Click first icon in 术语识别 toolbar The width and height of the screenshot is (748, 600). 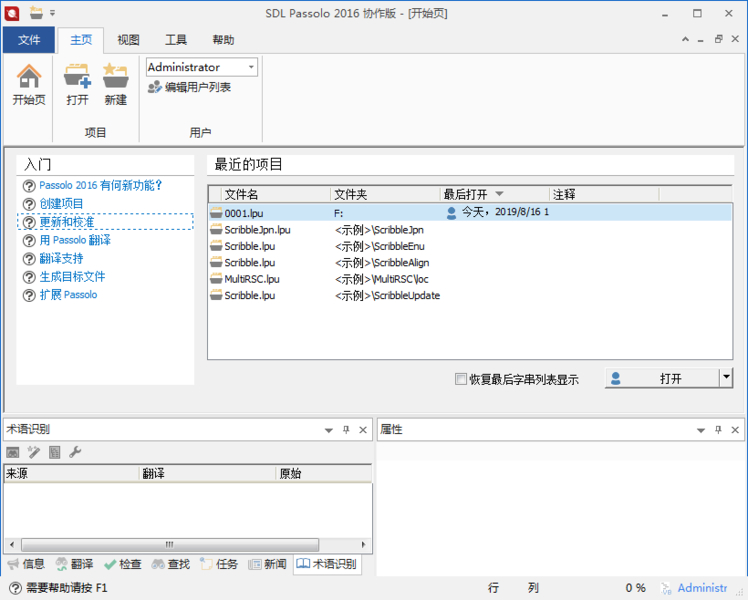[13, 453]
